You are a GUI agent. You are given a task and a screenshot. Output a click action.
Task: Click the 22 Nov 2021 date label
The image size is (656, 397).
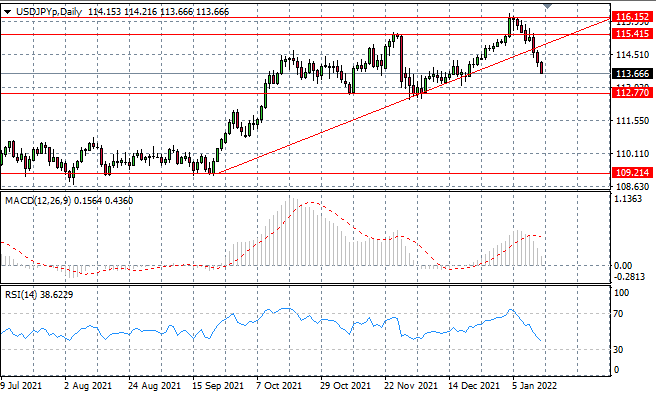click(411, 385)
